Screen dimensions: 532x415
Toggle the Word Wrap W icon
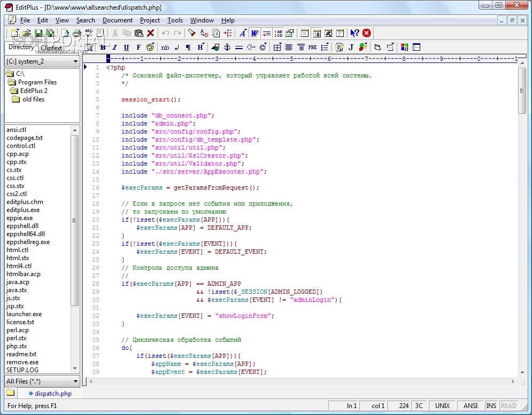(x=255, y=33)
